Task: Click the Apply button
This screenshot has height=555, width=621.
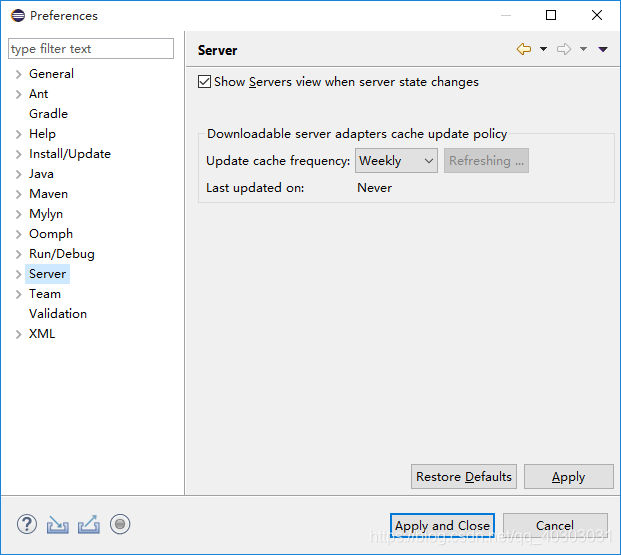Action: [x=569, y=477]
